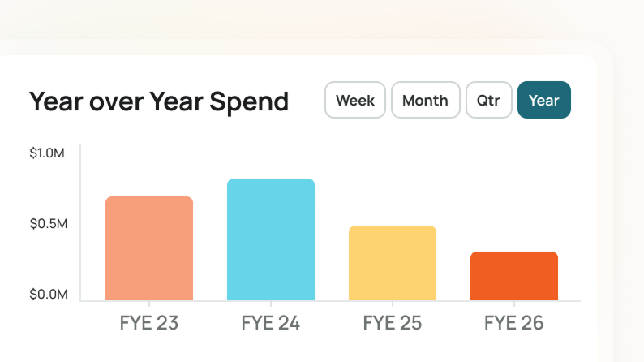
Task: Select the FYE 24 axis label
Action: 271,323
